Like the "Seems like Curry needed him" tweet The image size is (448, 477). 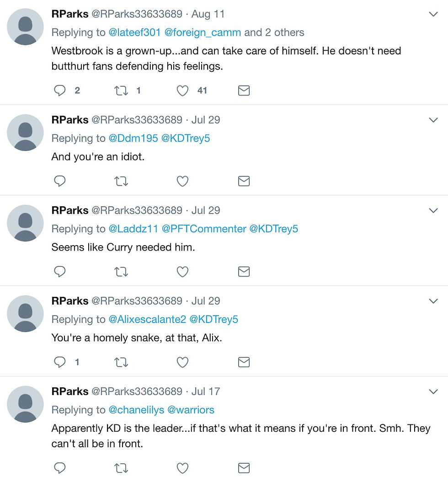coord(182,272)
